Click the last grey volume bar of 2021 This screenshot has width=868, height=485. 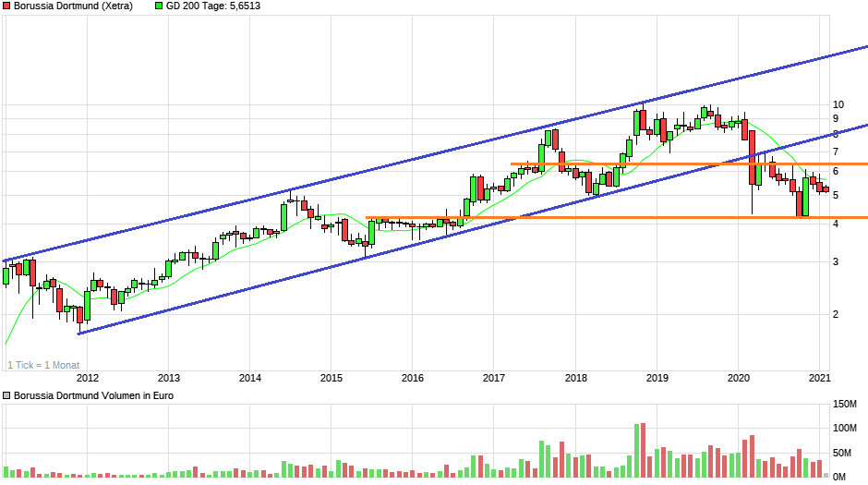point(826,475)
